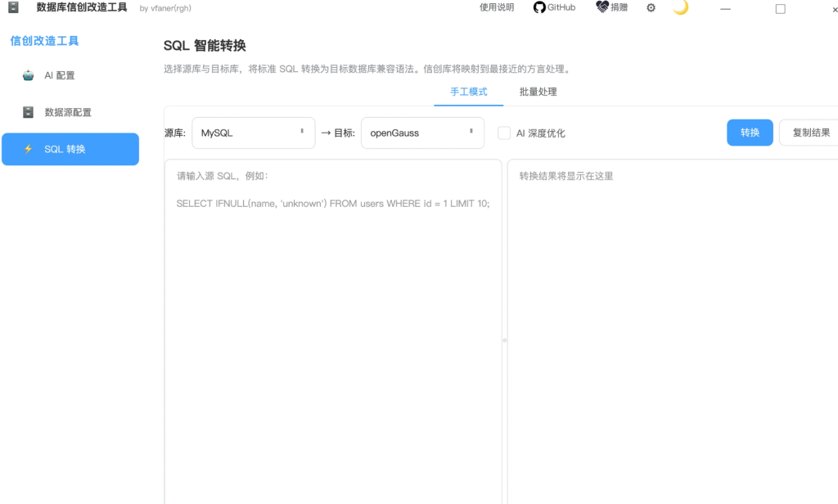Screen dimensions: 838x504
Task: Open the 源库 MySQL dropdown
Action: pyautogui.click(x=254, y=133)
